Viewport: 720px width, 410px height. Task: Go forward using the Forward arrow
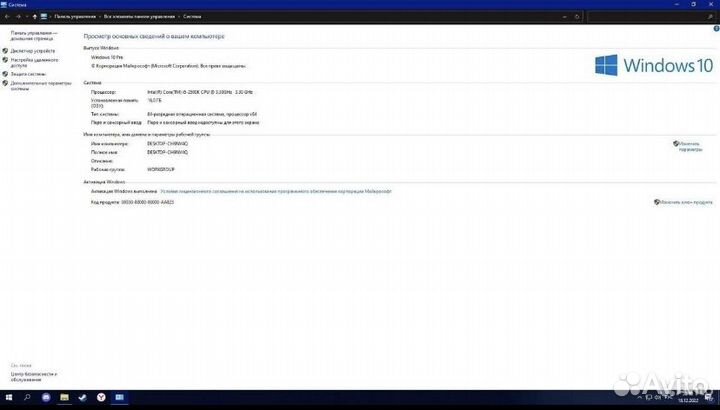(18, 17)
